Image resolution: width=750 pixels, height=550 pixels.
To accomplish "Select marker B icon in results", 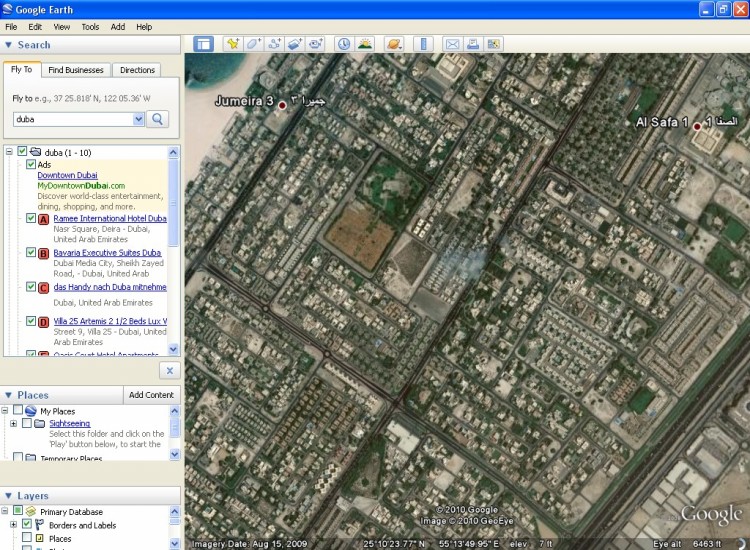I will coord(44,253).
